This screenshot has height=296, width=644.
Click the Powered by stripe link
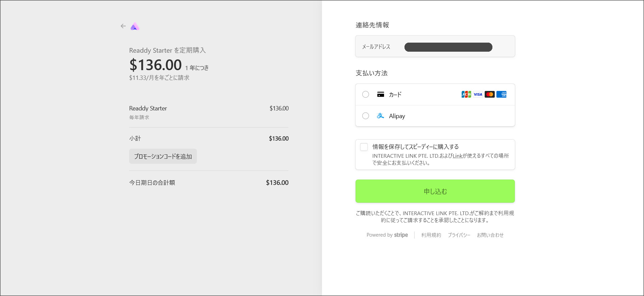pyautogui.click(x=387, y=235)
